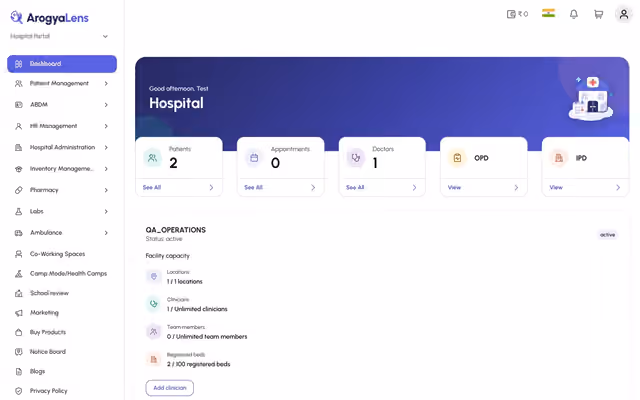The width and height of the screenshot is (640, 400).
Task: Expand Labs chevron
Action: pos(106,211)
